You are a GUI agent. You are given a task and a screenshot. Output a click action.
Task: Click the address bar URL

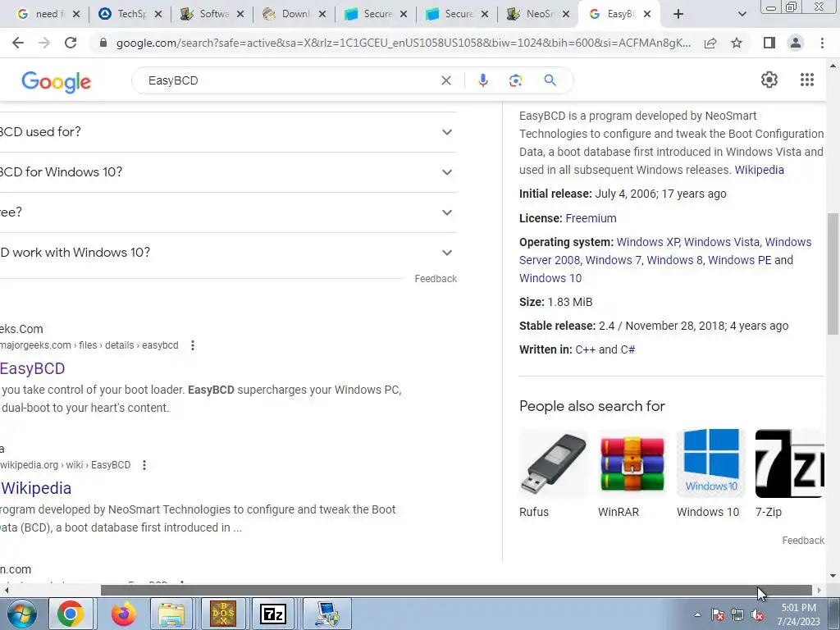[x=403, y=43]
